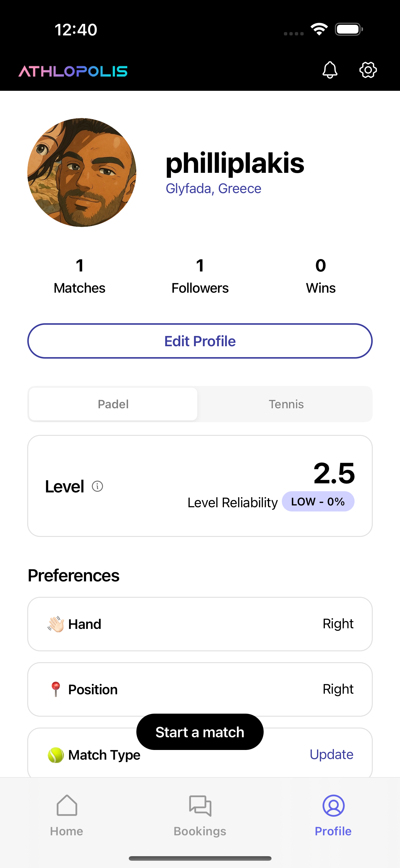Open the notifications bell

tap(330, 70)
